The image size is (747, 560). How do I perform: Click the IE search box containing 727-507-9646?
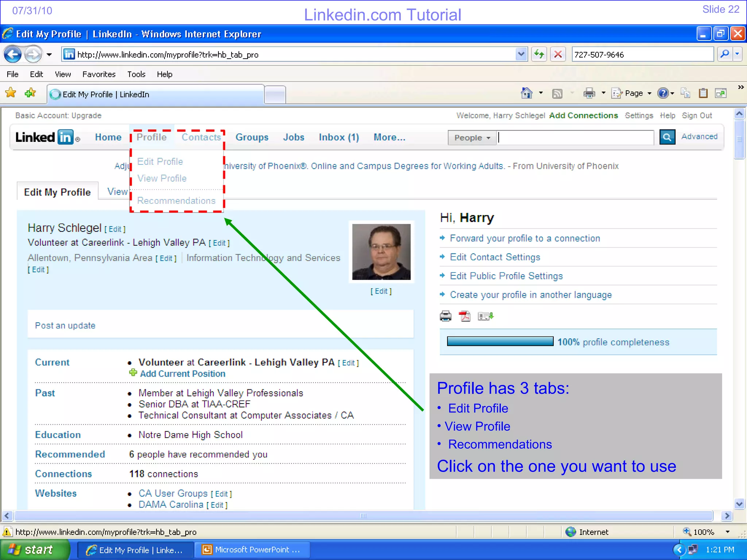tap(643, 54)
